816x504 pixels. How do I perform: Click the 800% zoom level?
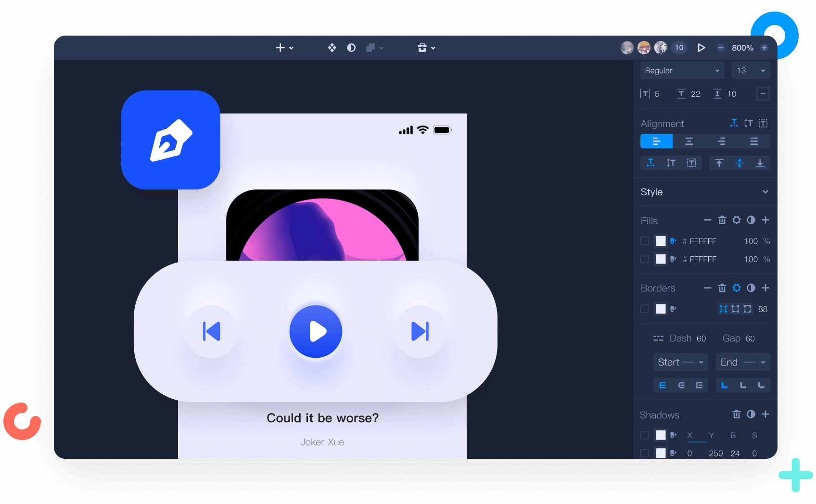click(x=742, y=48)
